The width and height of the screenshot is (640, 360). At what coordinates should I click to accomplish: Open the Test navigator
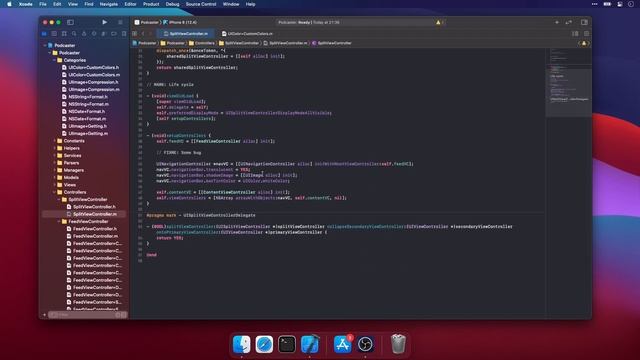(x=94, y=33)
